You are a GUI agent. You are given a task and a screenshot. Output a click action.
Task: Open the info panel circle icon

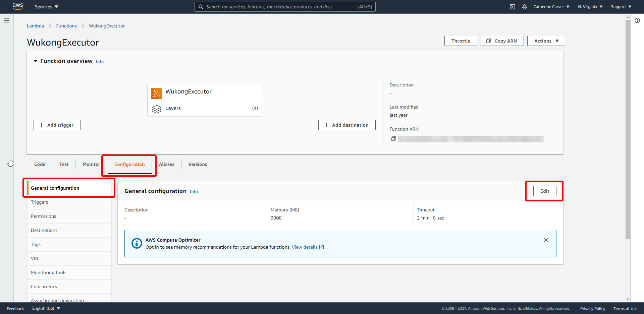[x=637, y=20]
